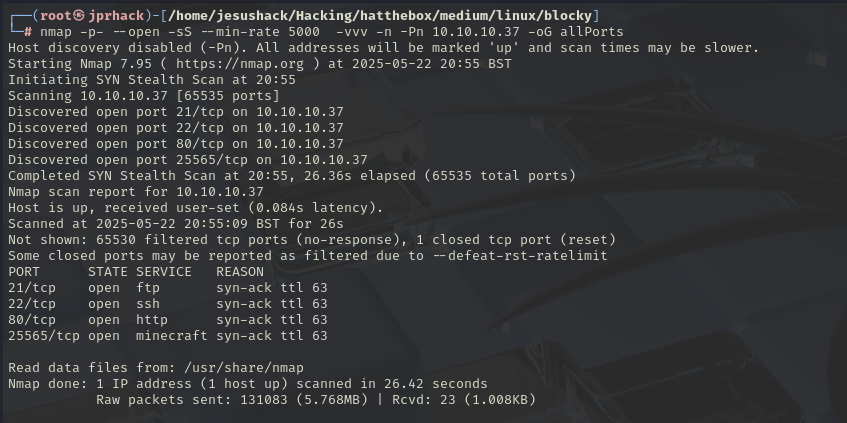Click '25565/tcp' in the port table
The image size is (847, 423).
[x=44, y=336]
